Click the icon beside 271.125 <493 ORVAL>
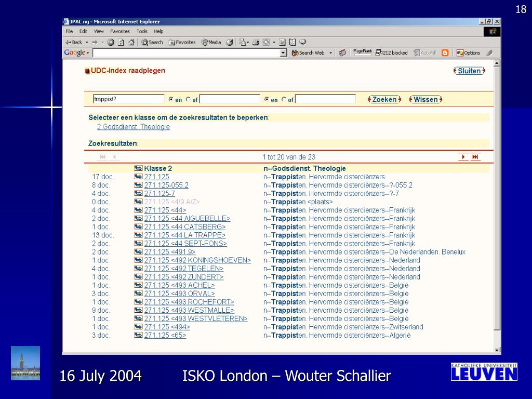Viewport: 532px width, 399px height. pyautogui.click(x=138, y=294)
